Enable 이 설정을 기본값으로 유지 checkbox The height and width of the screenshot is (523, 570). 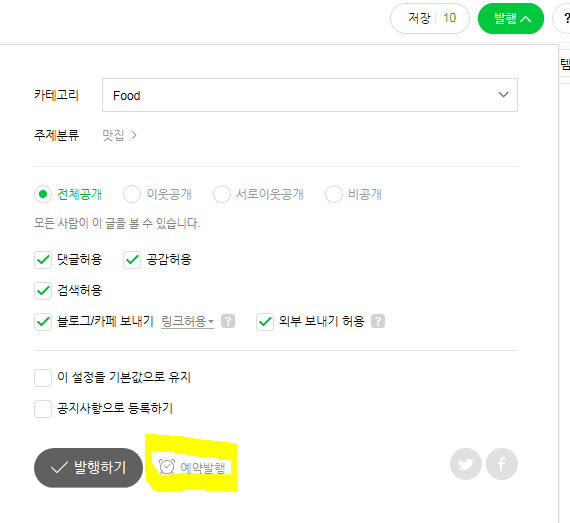(43, 378)
